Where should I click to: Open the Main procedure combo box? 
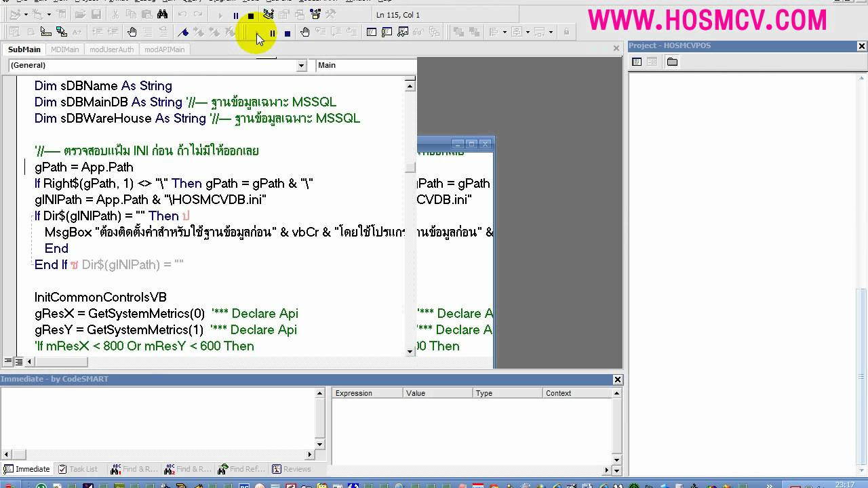(366, 65)
